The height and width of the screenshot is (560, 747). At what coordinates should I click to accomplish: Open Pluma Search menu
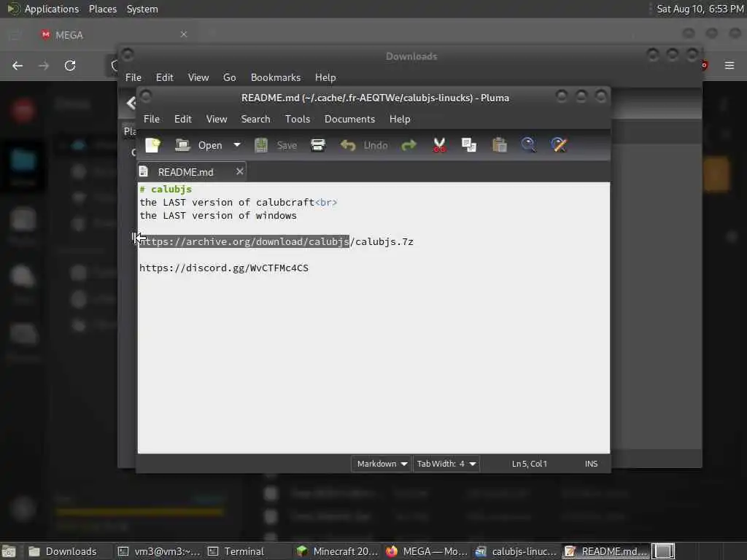click(x=255, y=119)
